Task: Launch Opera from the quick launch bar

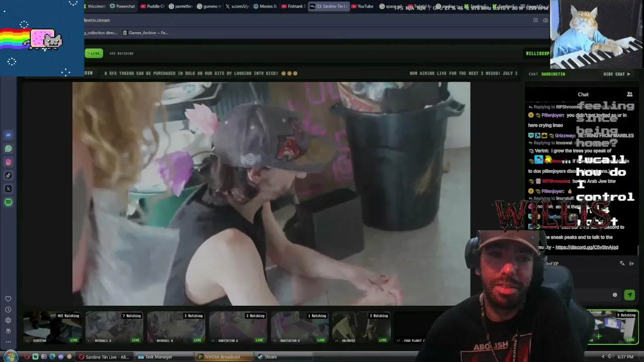Action: click(x=27, y=357)
